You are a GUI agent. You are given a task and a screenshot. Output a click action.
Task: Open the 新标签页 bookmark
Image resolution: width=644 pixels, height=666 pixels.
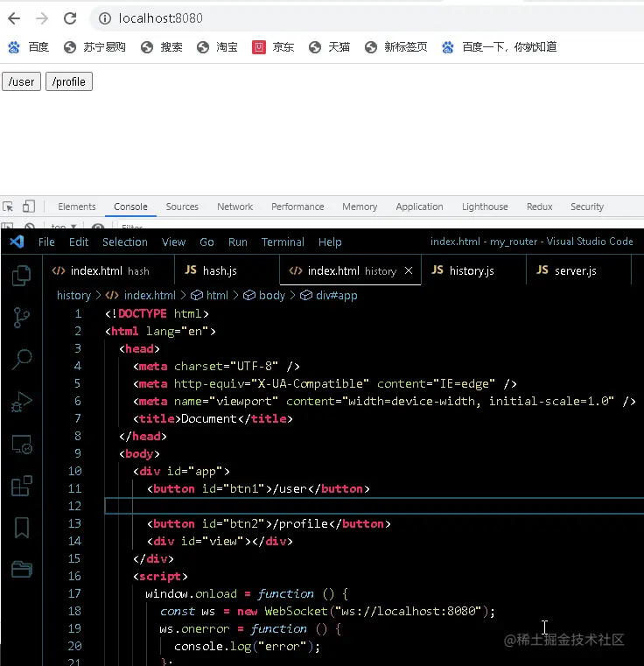coord(395,46)
